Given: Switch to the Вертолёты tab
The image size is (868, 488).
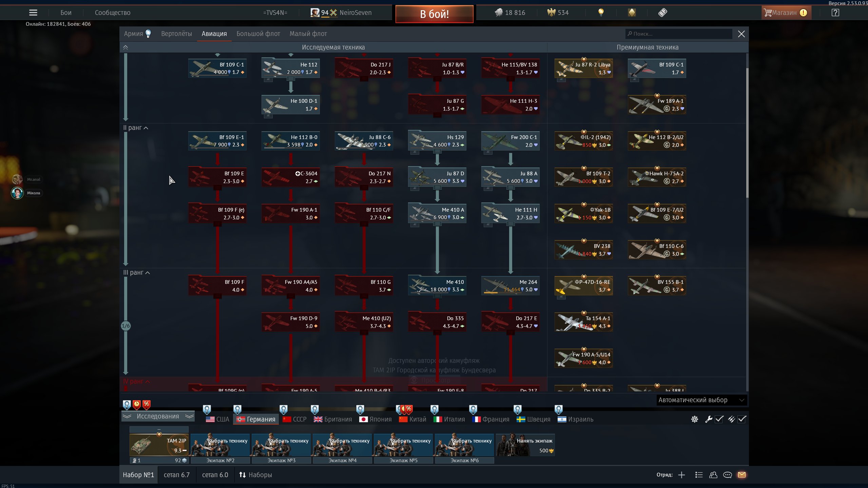Looking at the screenshot, I should point(176,34).
